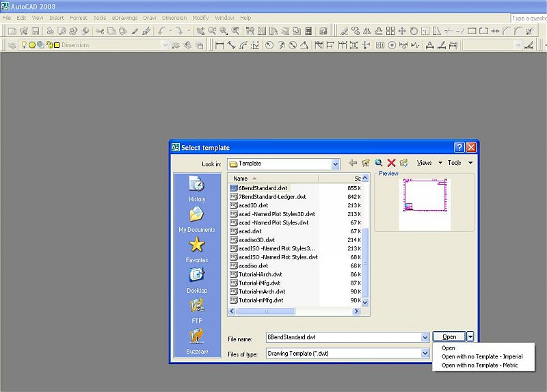
Task: Toggle layer on/off lightbulb icon
Action: pos(24,44)
